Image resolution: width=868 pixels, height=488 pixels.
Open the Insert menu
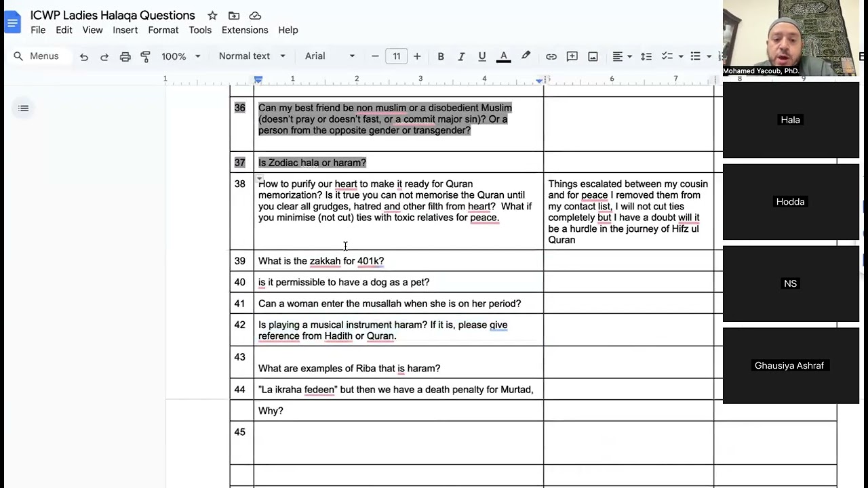tap(125, 30)
